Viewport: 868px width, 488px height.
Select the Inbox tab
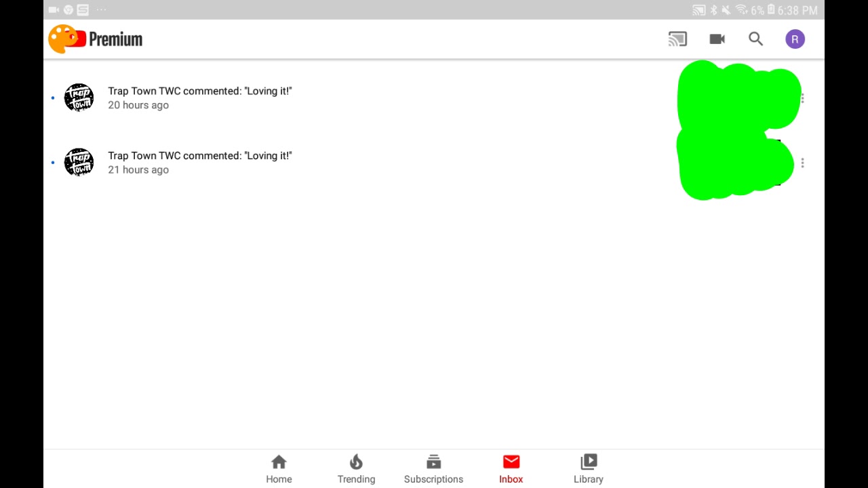pyautogui.click(x=511, y=469)
